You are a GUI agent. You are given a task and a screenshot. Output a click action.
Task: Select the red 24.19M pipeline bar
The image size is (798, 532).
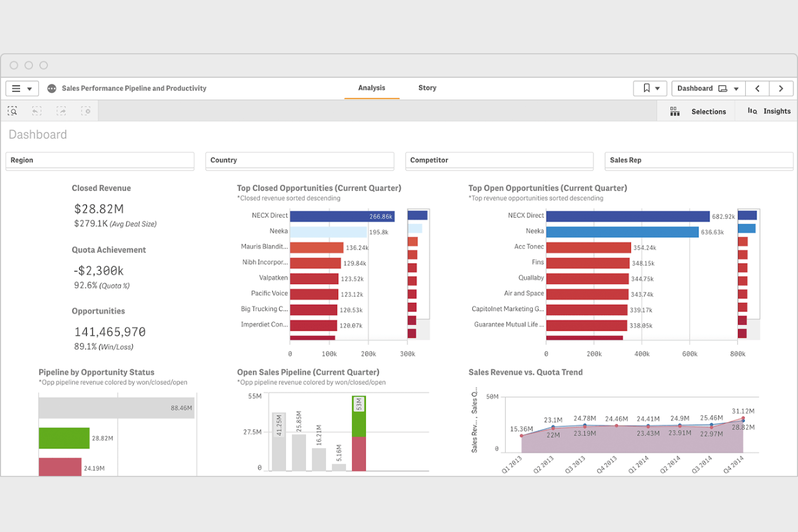coord(60,467)
